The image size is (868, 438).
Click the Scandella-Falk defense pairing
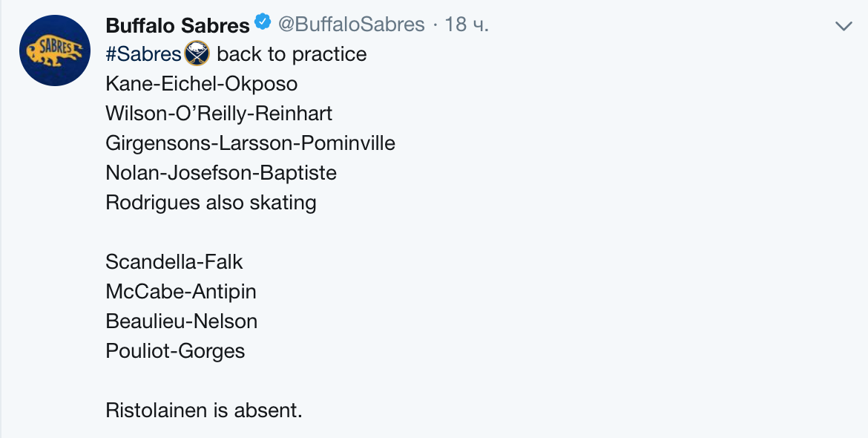click(x=174, y=262)
